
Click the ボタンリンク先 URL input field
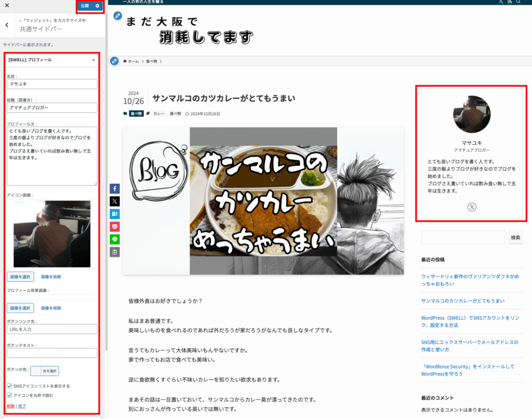52,329
